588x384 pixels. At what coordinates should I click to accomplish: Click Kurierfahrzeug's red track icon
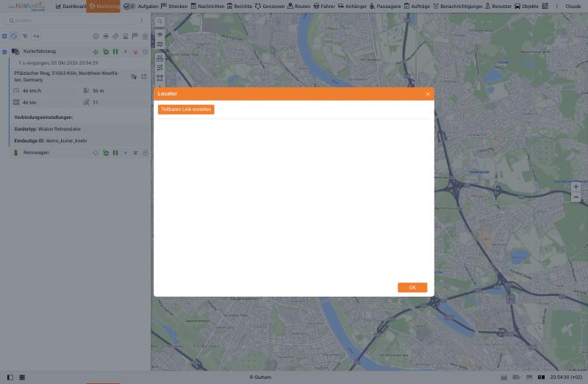pos(135,51)
